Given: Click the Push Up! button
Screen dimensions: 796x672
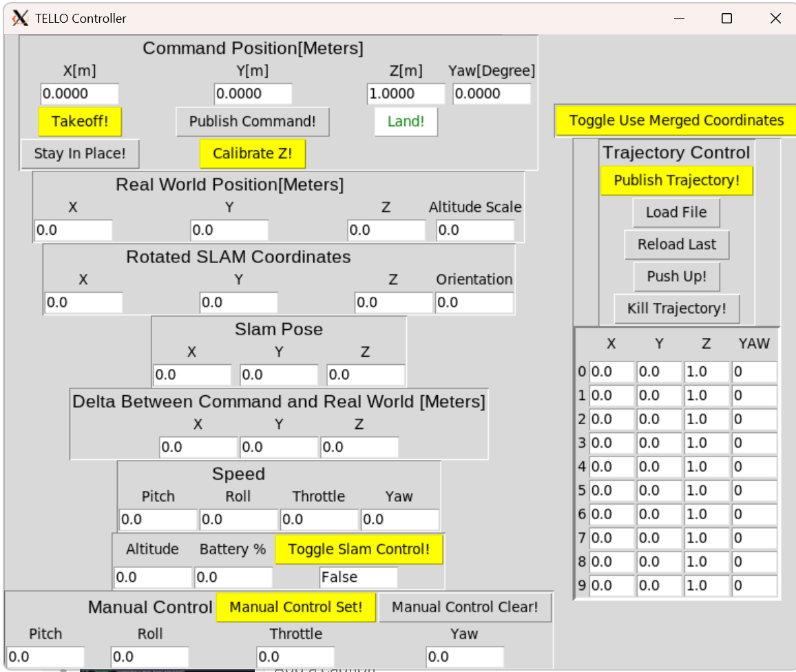Looking at the screenshot, I should click(676, 276).
